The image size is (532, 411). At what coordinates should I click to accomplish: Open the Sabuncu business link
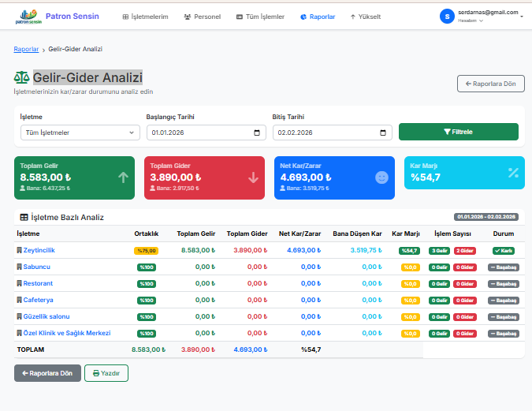(x=36, y=267)
